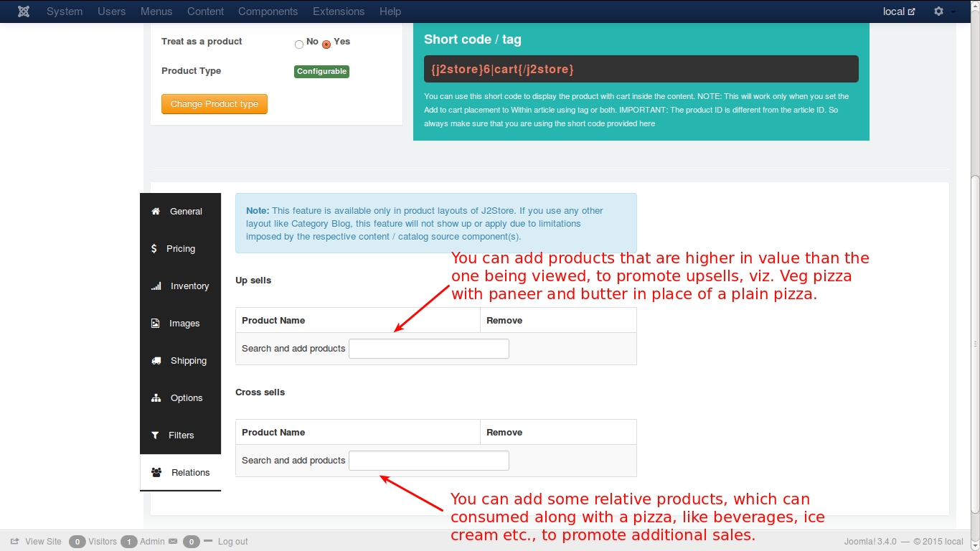Click the Visitors count badge
980x551 pixels.
click(77, 542)
